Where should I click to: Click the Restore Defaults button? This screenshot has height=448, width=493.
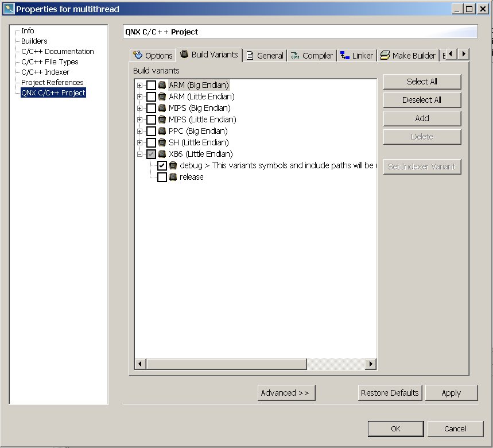pos(390,393)
